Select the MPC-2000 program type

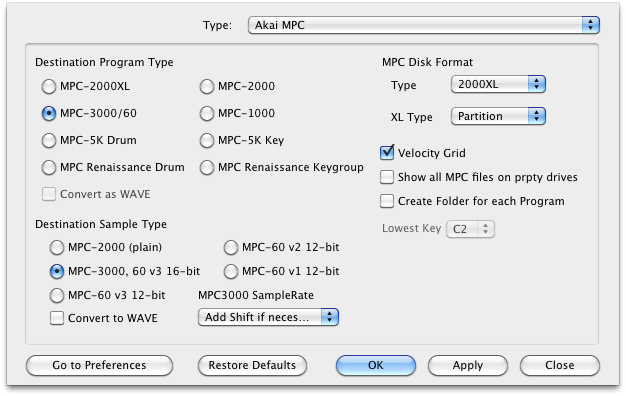click(x=207, y=86)
